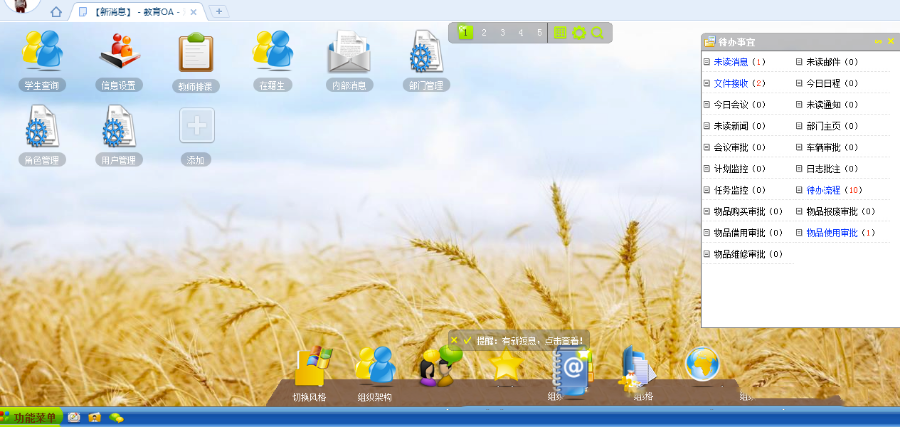Viewport: 900px width, 427px height.
Task: Close the 待办事宜 panel
Action: pyautogui.click(x=891, y=41)
